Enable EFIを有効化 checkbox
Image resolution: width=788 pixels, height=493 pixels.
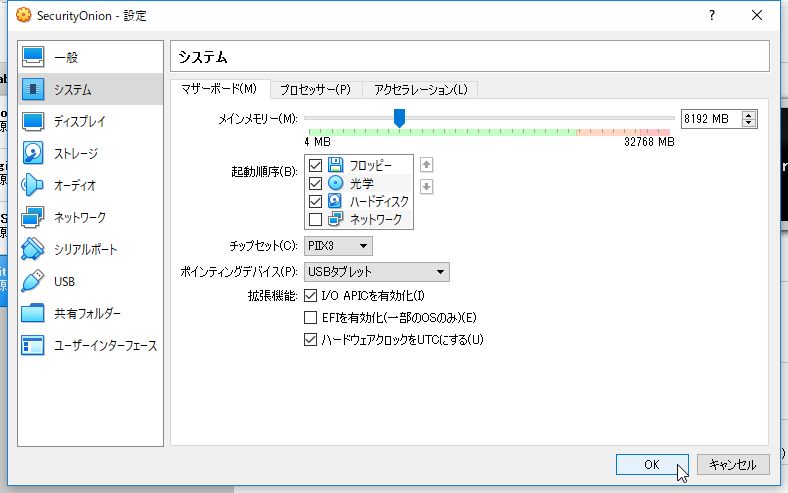coord(310,317)
